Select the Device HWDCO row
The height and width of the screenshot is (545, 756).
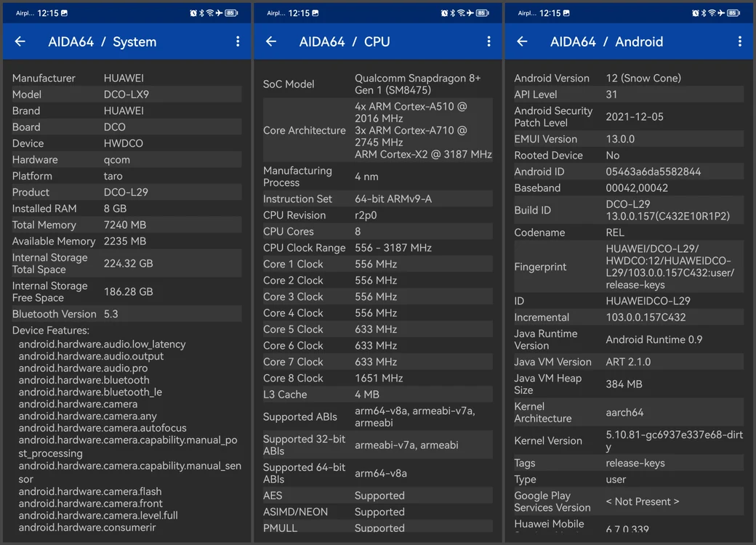pos(126,144)
